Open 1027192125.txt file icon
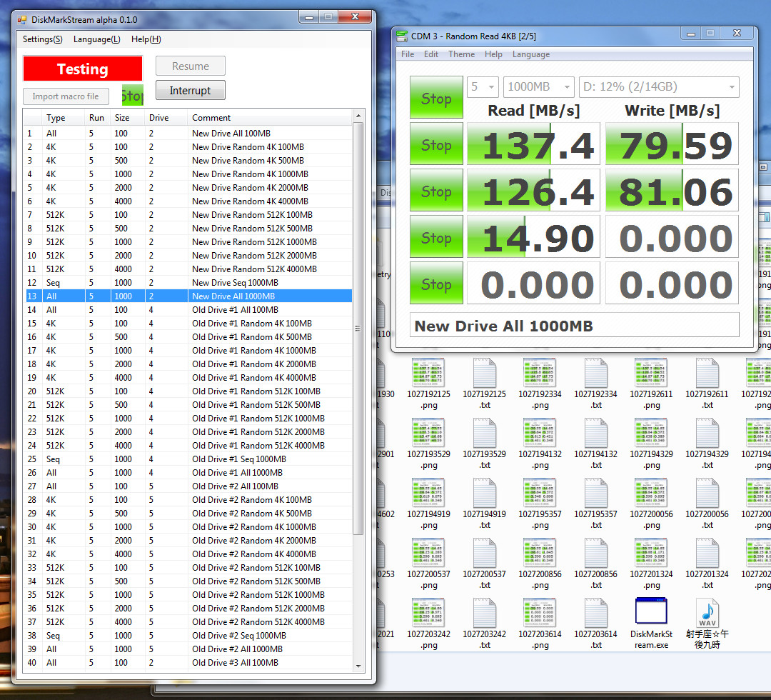Screen dimensions: 771x700 (x=484, y=373)
